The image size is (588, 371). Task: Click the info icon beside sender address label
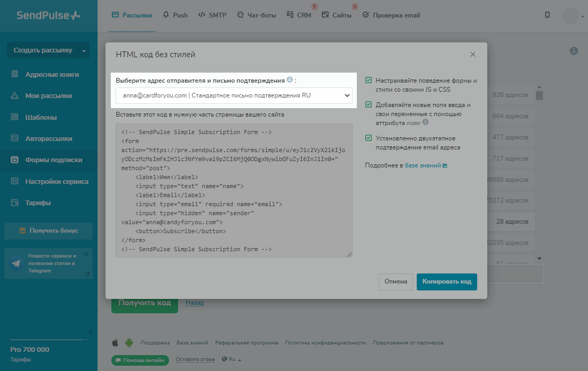pyautogui.click(x=289, y=80)
